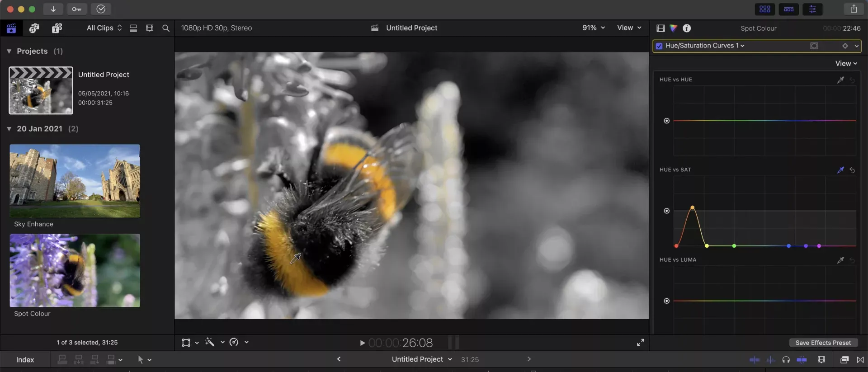The width and height of the screenshot is (868, 372).
Task: Disable the Hue/Saturation Curves 1 checkbox
Action: [x=659, y=46]
